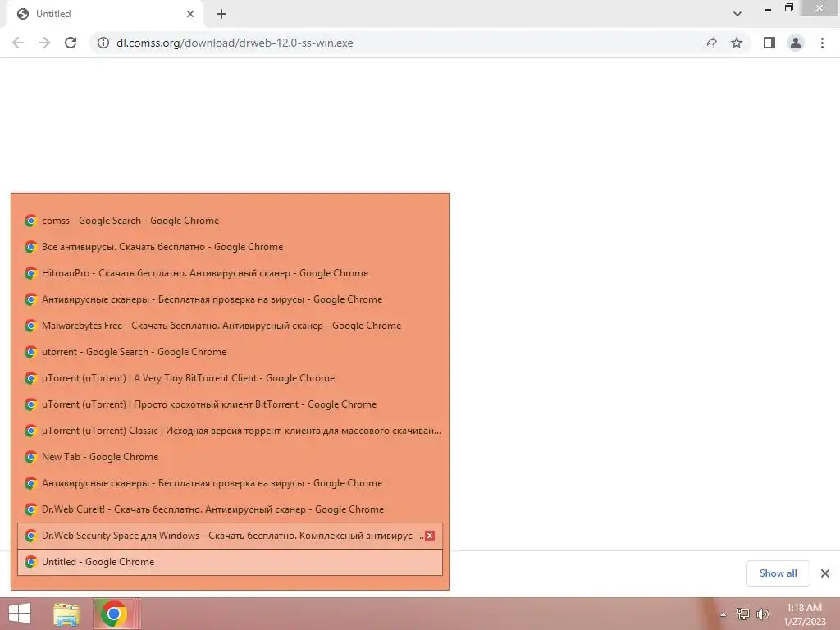
Task: Click Chrome icon of utorrent Google Search entry
Action: (30, 352)
